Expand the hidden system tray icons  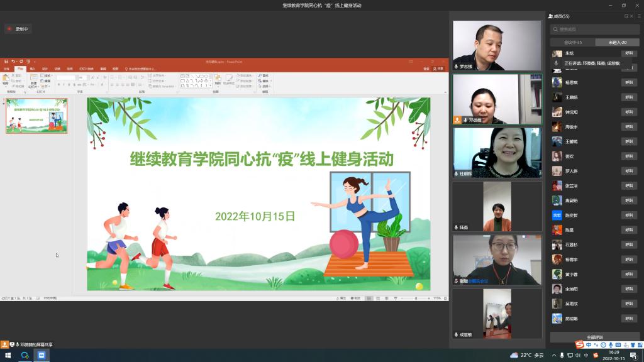pos(553,355)
